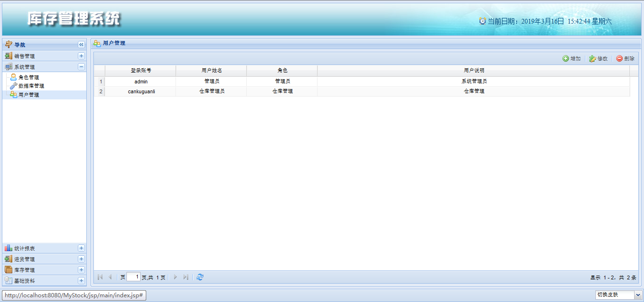Click the 管理员 role cell for admin
Screen dimensions: 644x302
tap(282, 82)
